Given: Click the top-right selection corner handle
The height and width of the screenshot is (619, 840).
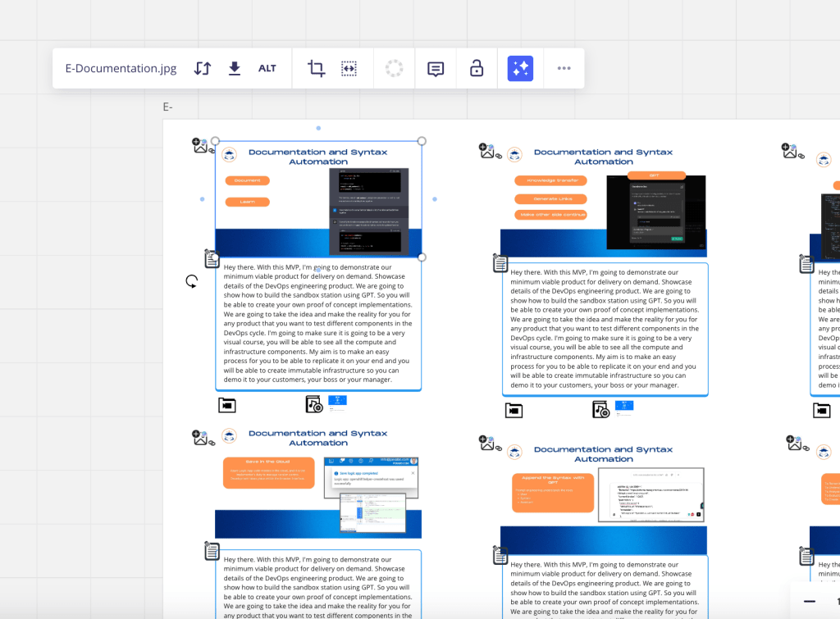Looking at the screenshot, I should click(422, 141).
